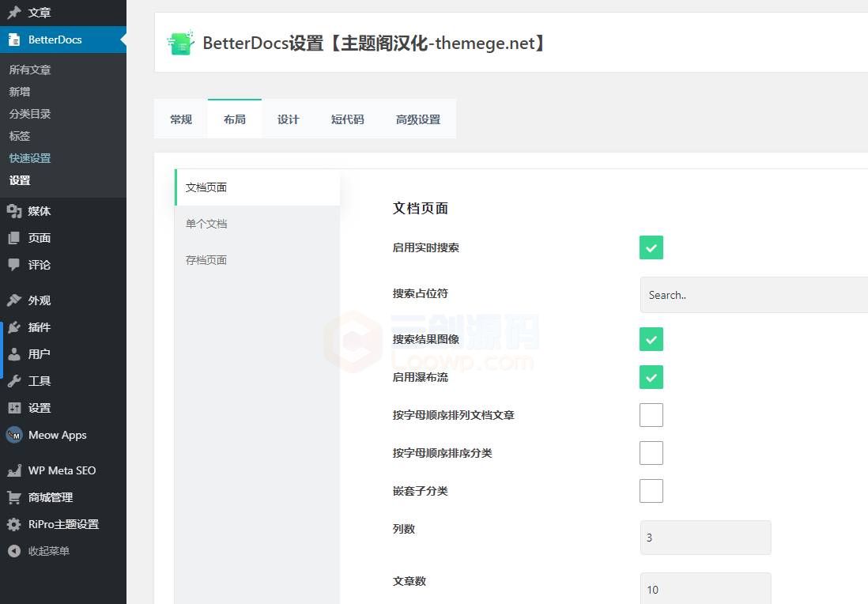868x604 pixels.
Task: Open the 评论 menu label
Action: point(40,265)
